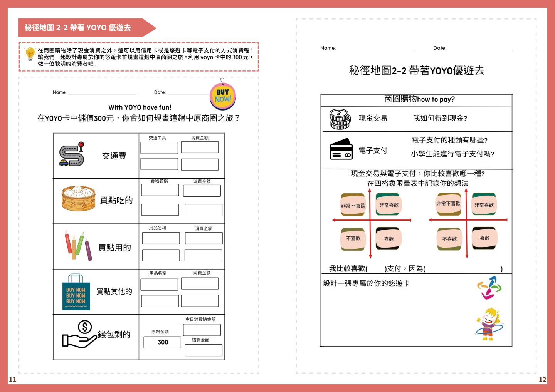Click the winding road transportation icon

[x=72, y=154]
